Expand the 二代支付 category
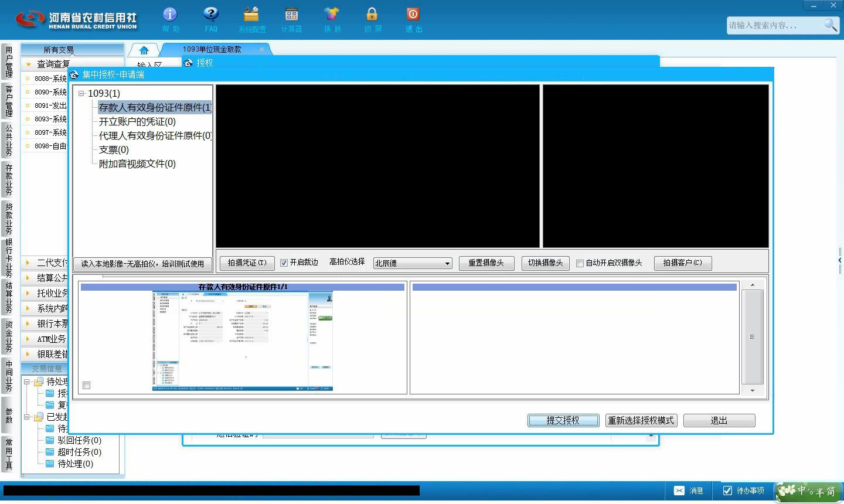Viewport: 844px width, 504px height. (28, 263)
